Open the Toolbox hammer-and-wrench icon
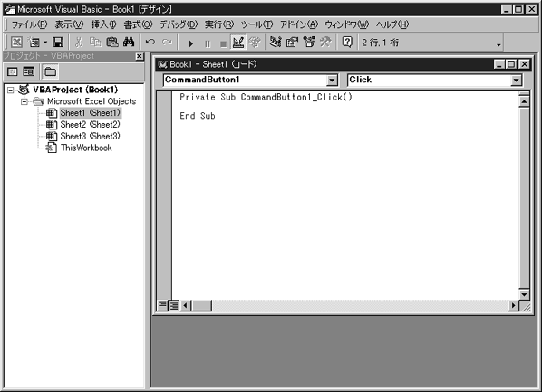 tap(325, 43)
